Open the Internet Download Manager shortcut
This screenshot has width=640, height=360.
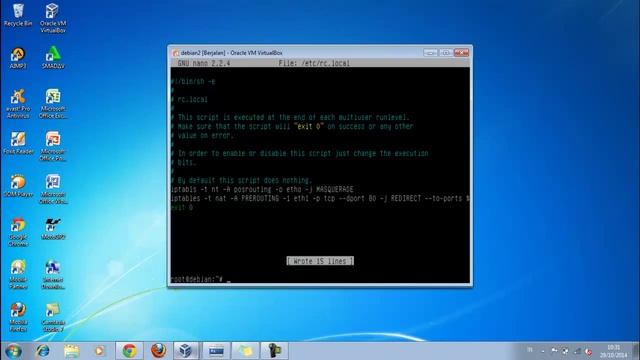coord(53,275)
